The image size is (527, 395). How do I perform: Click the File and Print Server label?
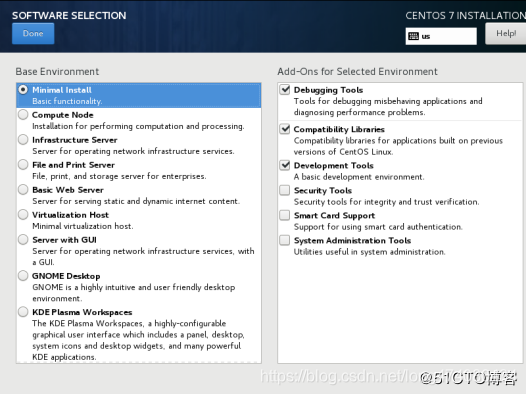pyautogui.click(x=73, y=165)
